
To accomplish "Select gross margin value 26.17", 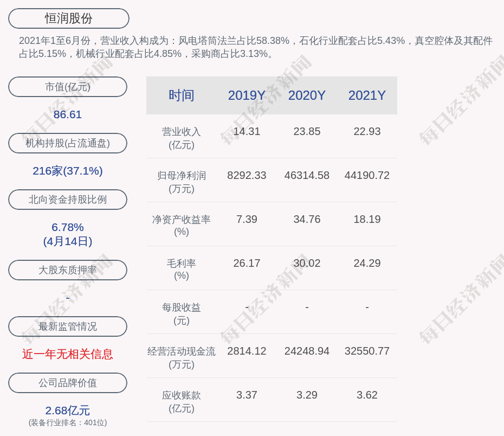I will (x=247, y=264).
